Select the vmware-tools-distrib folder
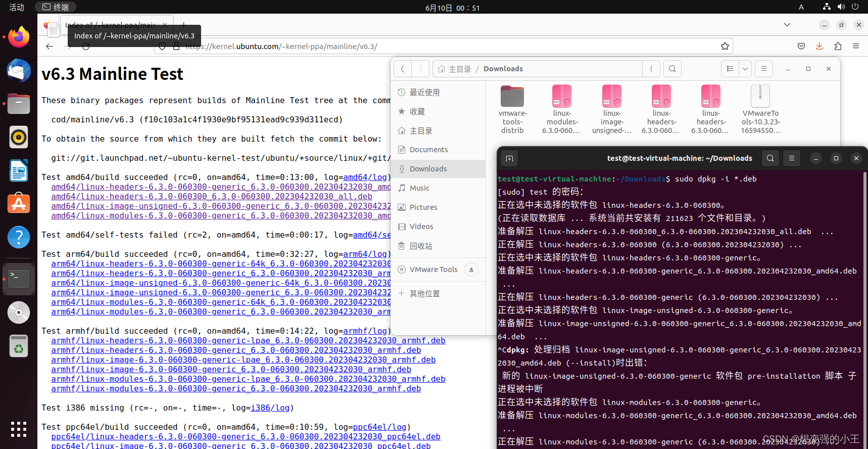Screen dimensions: 868x449 pyautogui.click(x=512, y=110)
